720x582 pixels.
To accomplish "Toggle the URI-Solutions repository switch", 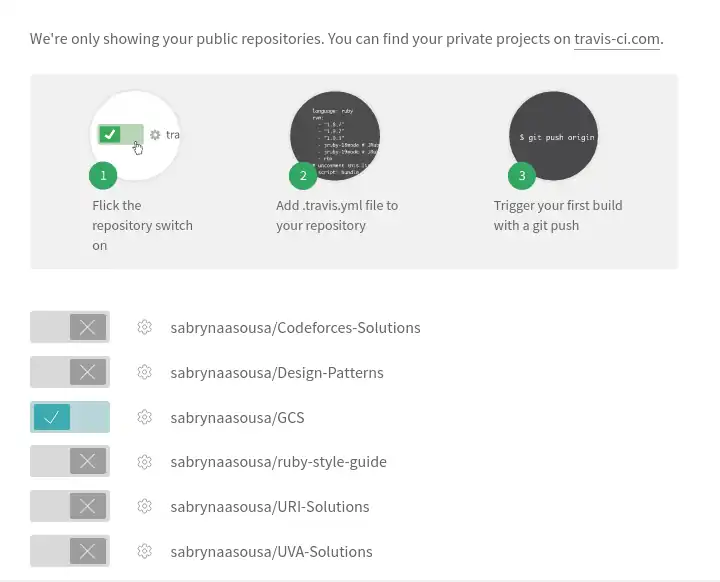I will (x=70, y=506).
